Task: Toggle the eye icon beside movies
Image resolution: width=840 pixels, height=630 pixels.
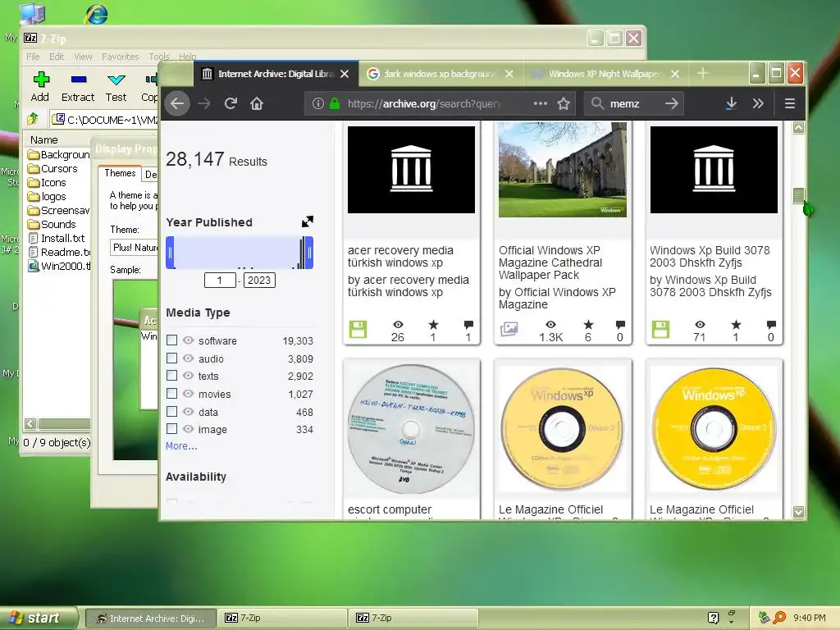Action: [x=188, y=394]
